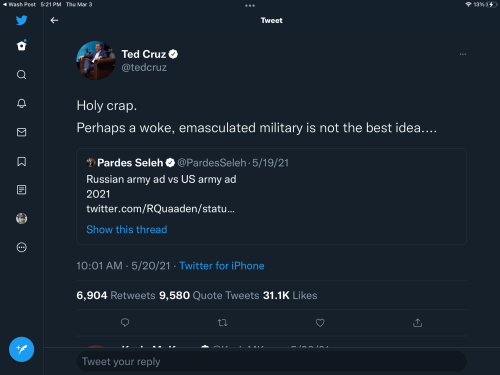Open Ted Cruz profile picture
This screenshot has height=375, width=500.
pos(96,60)
